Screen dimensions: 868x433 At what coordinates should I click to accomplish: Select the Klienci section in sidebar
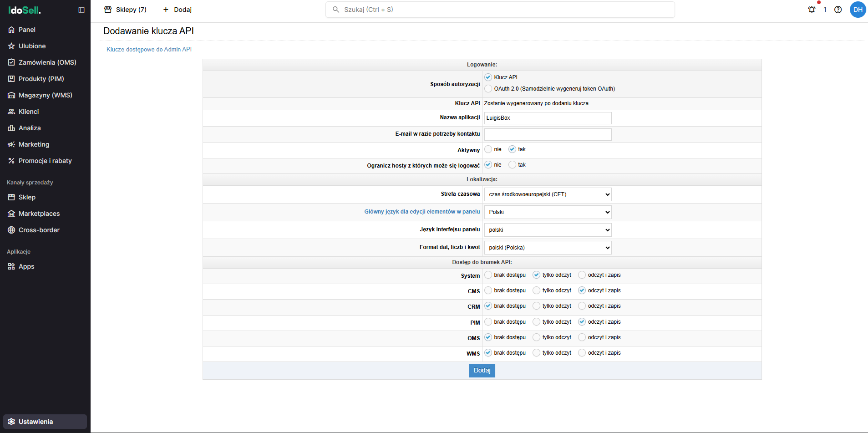tap(29, 112)
